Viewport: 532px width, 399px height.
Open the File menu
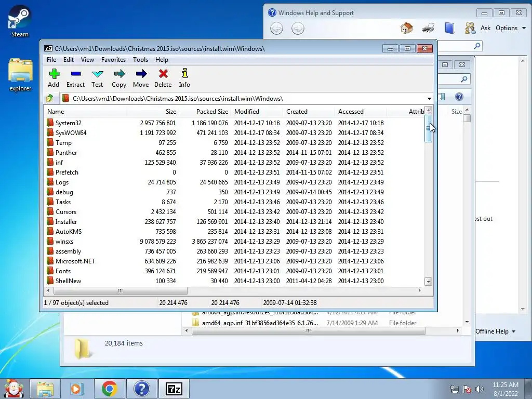[x=51, y=60]
